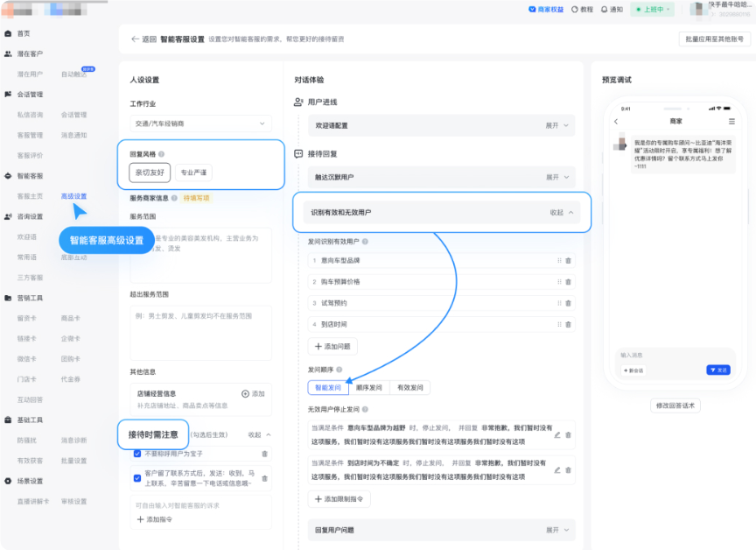Viewport: 756px width, 550px height.
Task: Edit the 意向车型品牌为越野 stop rule
Action: (557, 434)
